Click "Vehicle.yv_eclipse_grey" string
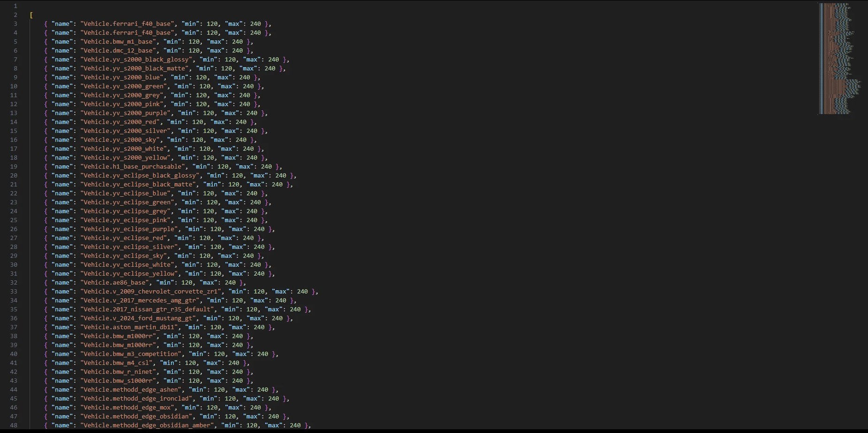868x433 pixels. [x=126, y=211]
